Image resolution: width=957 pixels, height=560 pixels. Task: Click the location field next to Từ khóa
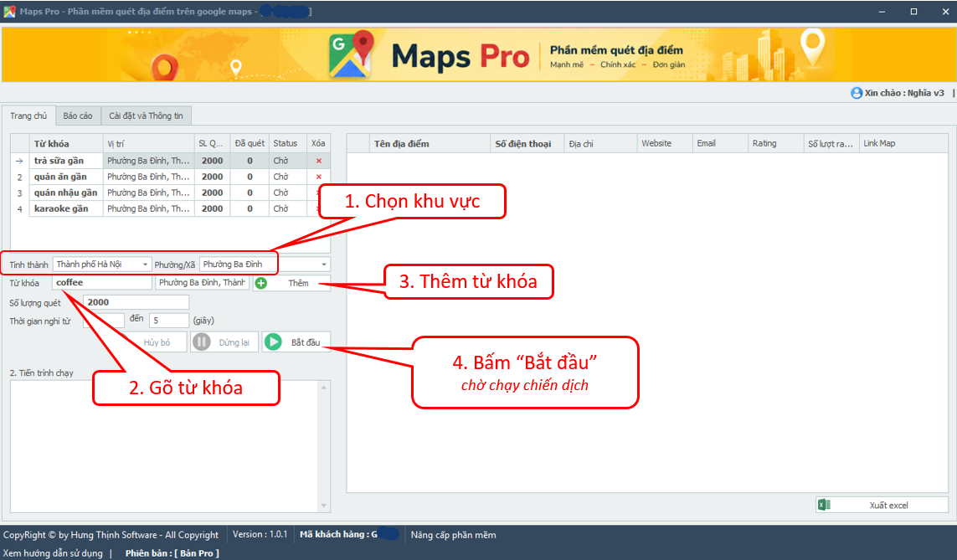(x=202, y=282)
